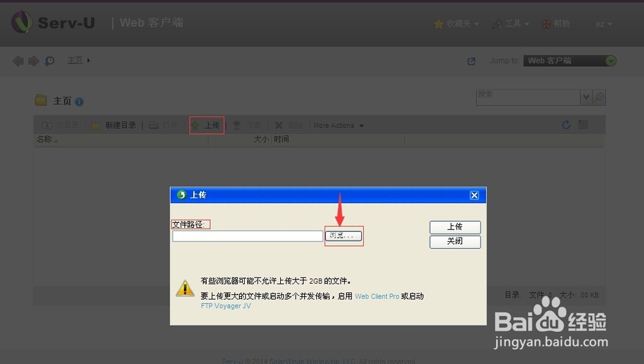Viewport: 644px width, 364px height.
Task: Open the Jump to Web 客户端 dropdown
Action: tap(570, 61)
